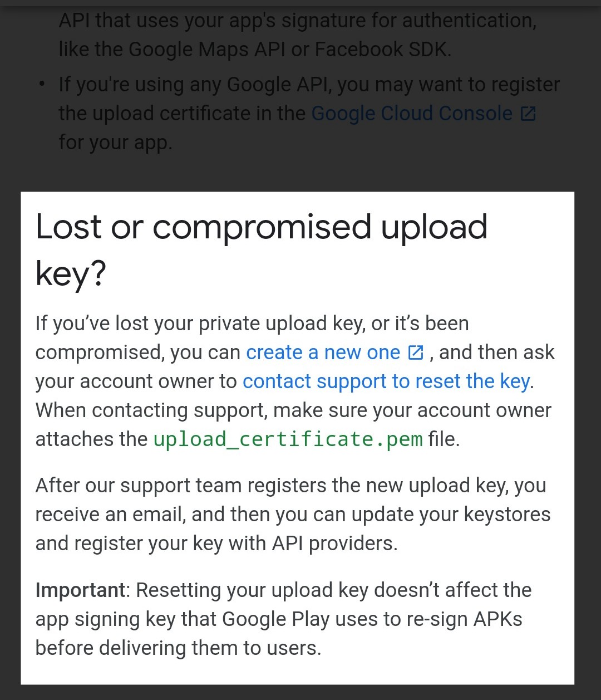This screenshot has width=601, height=700.
Task: Click external-link icon after 'create a new one'
Action: [416, 353]
